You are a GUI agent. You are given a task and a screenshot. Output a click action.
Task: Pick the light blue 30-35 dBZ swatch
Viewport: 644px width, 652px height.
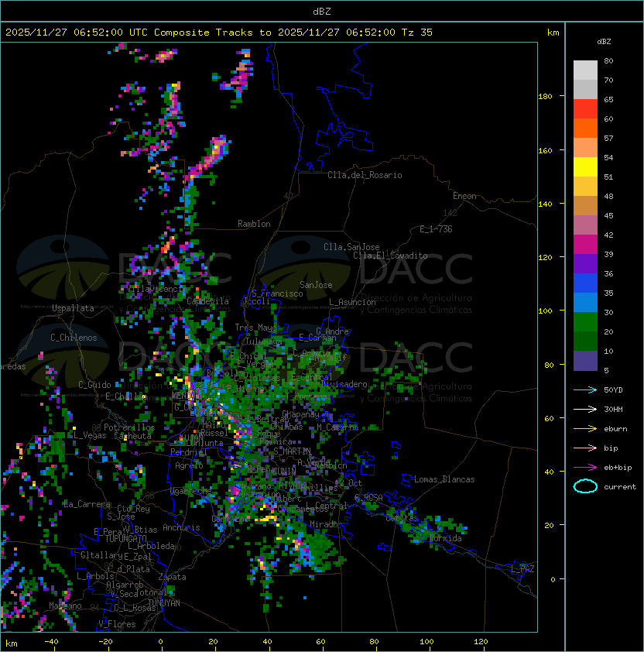[x=585, y=302]
